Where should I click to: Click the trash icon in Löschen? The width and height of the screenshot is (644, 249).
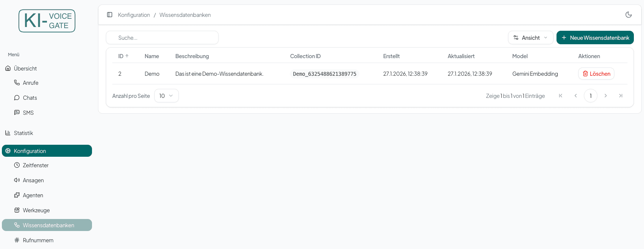click(585, 73)
